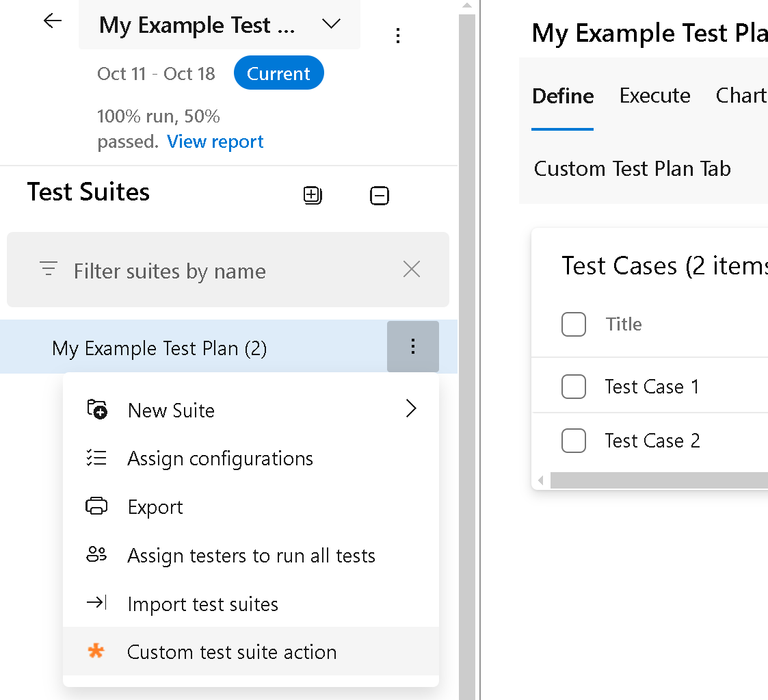Collapse all test suites
The height and width of the screenshot is (700, 768).
pyautogui.click(x=380, y=196)
